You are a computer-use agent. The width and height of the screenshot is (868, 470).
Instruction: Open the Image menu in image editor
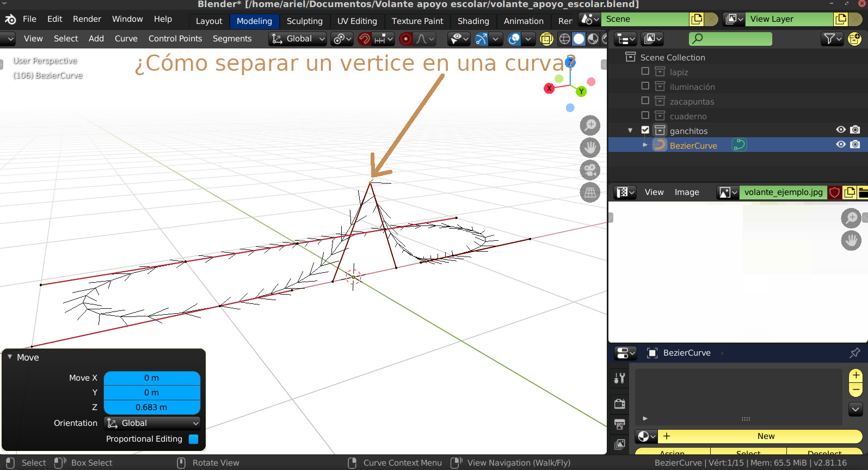pos(687,192)
